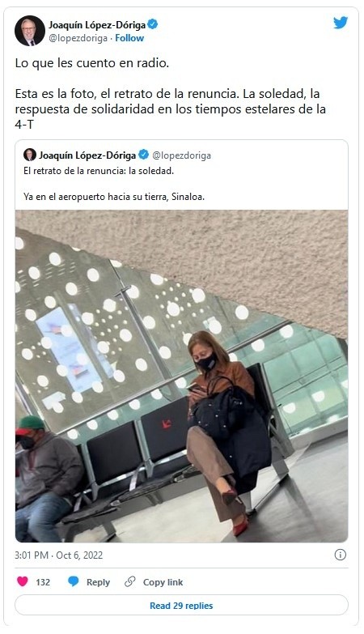
Task: Like the tweet with the heart icon
Action: coord(23,582)
